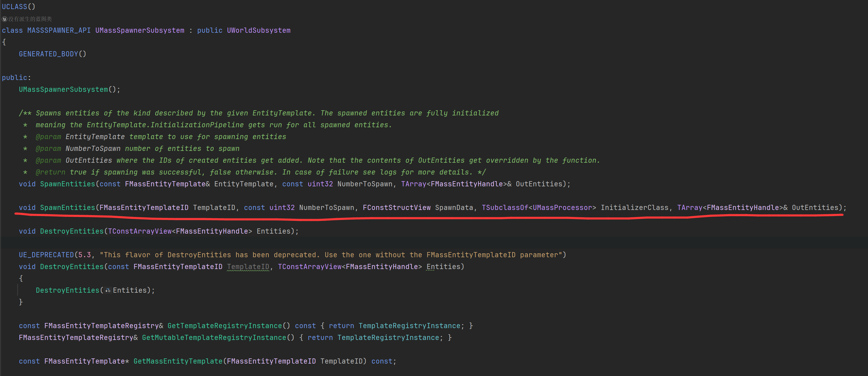This screenshot has width=868, height=376.
Task: Click the UMassProcessor template argument
Action: pos(562,208)
